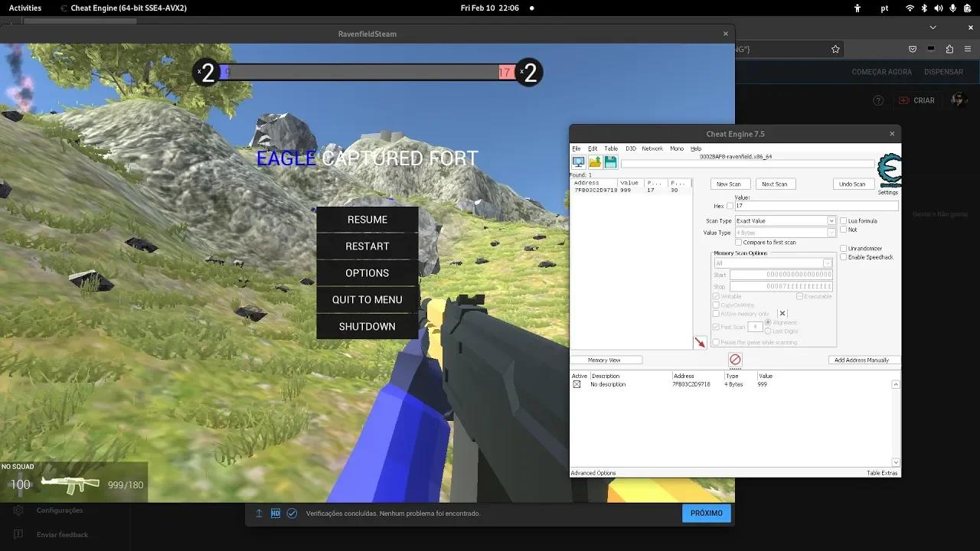
Task: Save the current cheat table
Action: tap(611, 161)
